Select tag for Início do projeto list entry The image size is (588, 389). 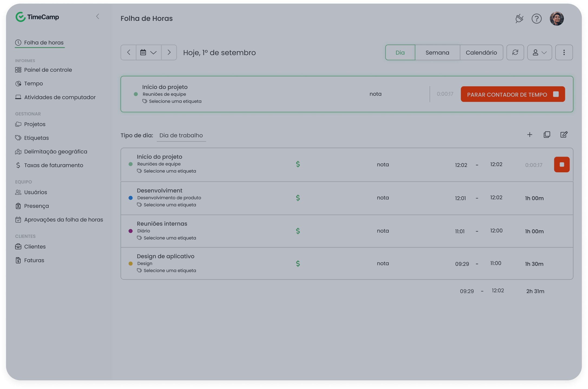(x=167, y=171)
